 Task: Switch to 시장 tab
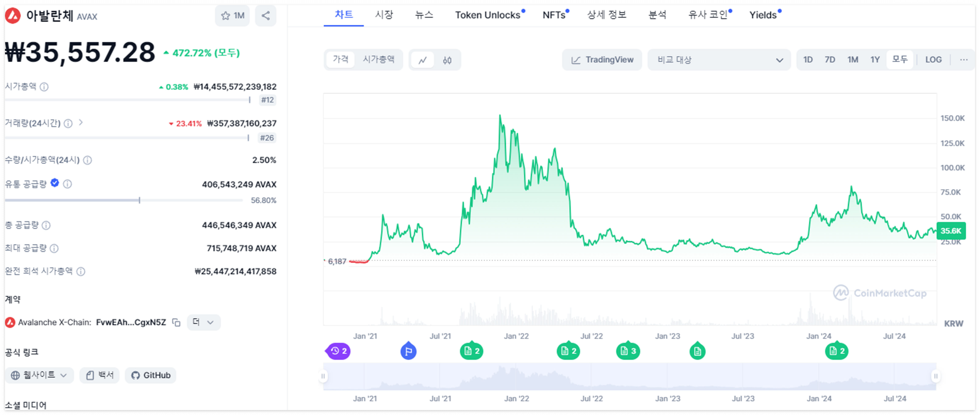click(x=384, y=15)
